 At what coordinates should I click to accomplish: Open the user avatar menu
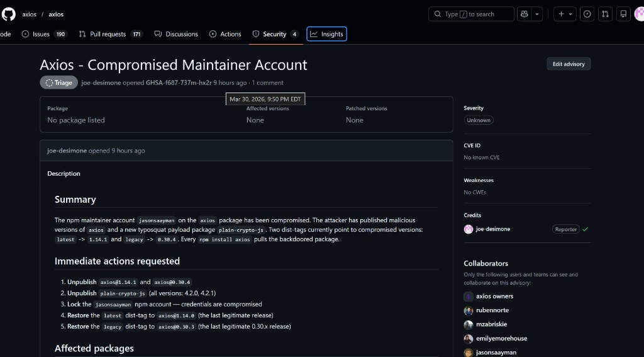(640, 14)
